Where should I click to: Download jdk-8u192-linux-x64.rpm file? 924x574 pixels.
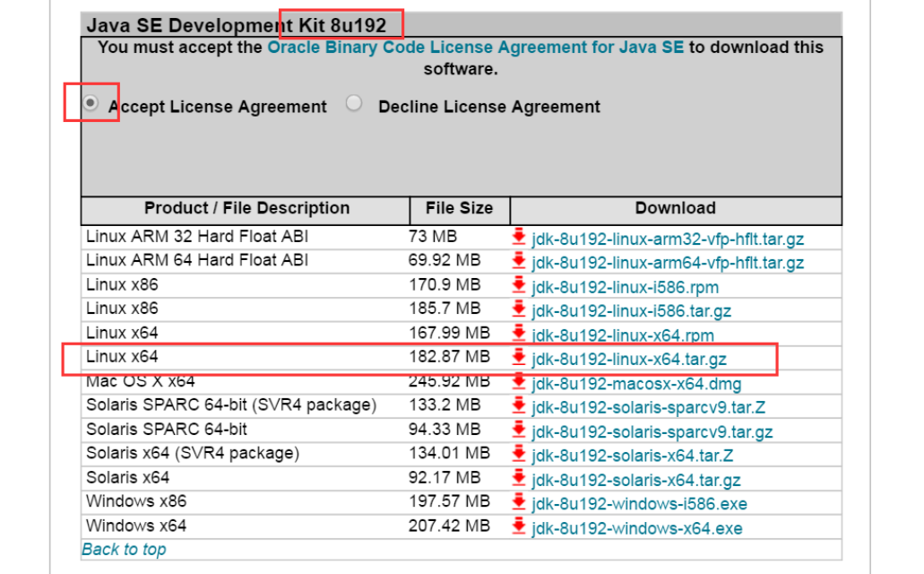coord(623,335)
